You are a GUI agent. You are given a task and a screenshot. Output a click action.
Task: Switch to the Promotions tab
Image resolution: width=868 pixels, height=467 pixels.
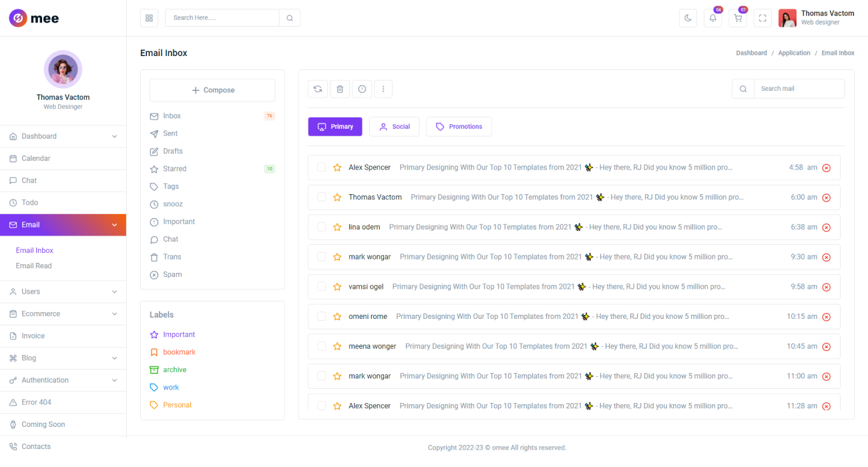click(x=459, y=126)
